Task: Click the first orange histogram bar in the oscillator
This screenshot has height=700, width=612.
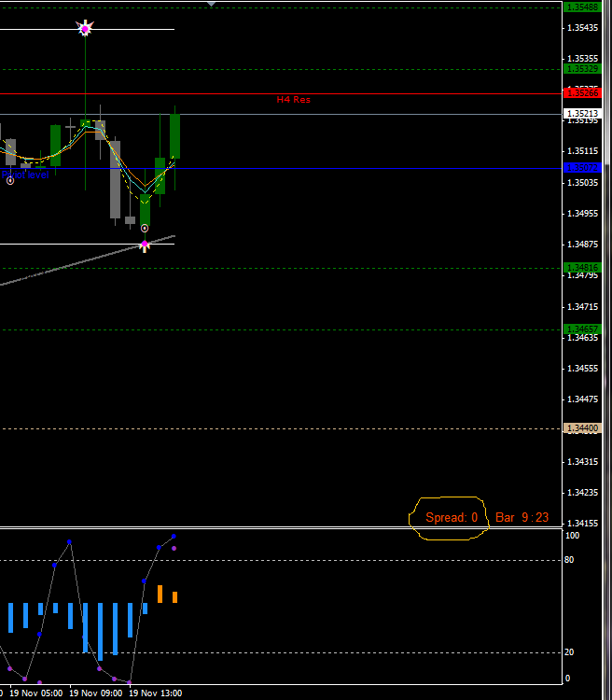Action: [160, 594]
